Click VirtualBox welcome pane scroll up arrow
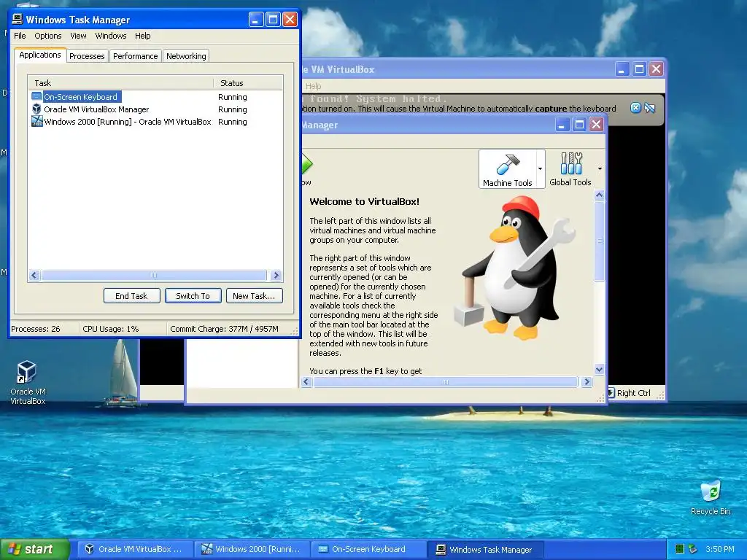 pyautogui.click(x=600, y=195)
